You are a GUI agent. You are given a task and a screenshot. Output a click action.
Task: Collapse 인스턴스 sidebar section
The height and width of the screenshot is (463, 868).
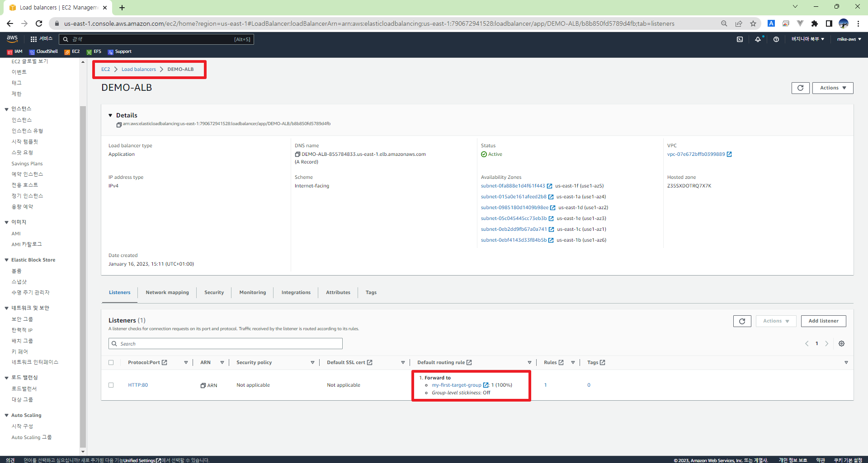coord(6,109)
